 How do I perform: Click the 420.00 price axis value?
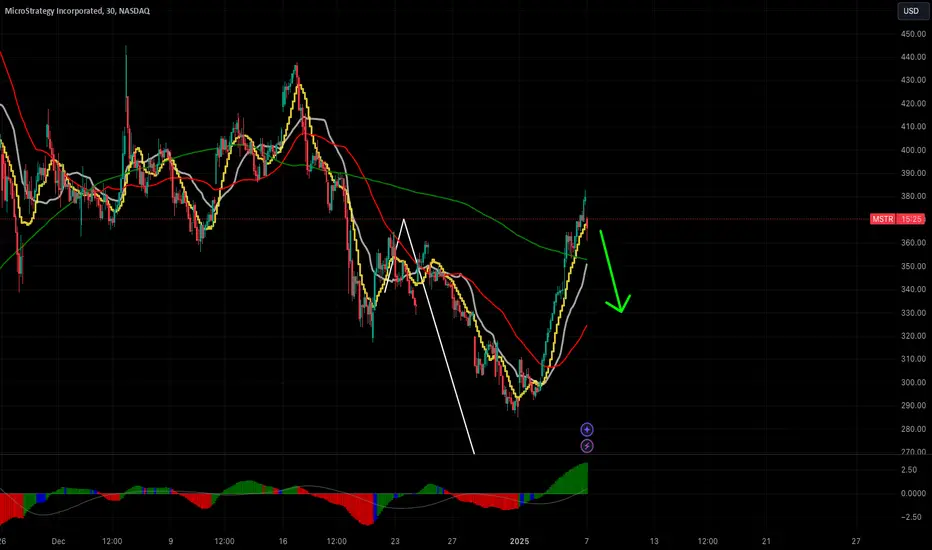(913, 103)
